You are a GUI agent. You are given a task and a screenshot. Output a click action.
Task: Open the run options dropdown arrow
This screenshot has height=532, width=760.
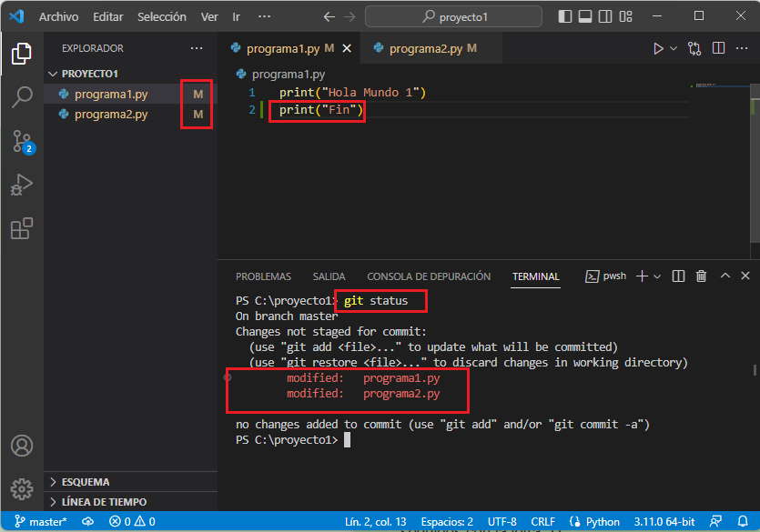click(674, 48)
